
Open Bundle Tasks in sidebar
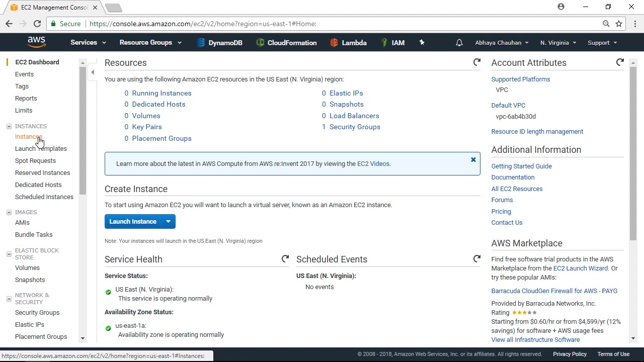pos(34,234)
